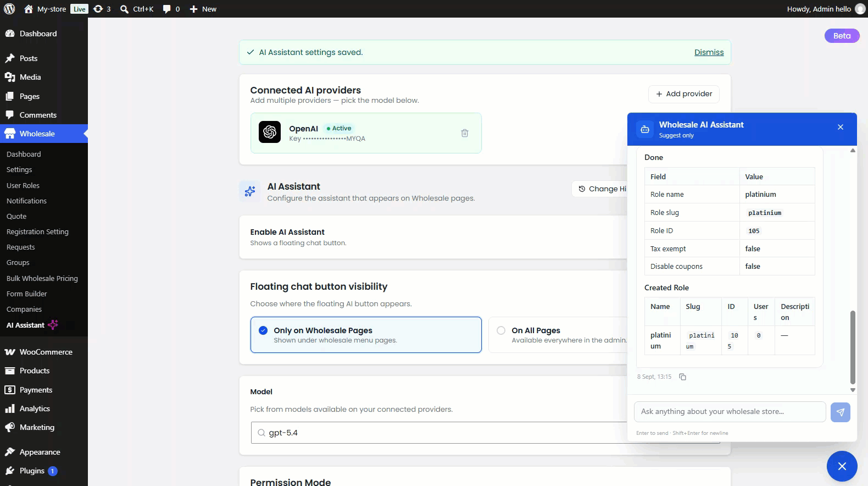This screenshot has height=486, width=868.
Task: Open Ctrl+K search in admin bar
Action: 137,9
